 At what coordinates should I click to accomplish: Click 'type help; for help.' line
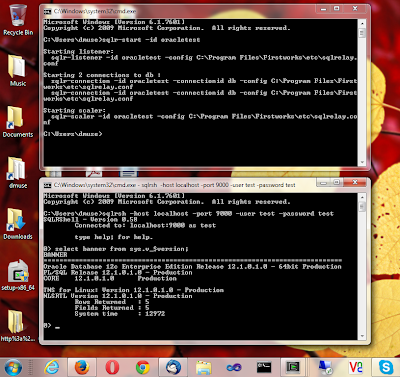coord(114,237)
